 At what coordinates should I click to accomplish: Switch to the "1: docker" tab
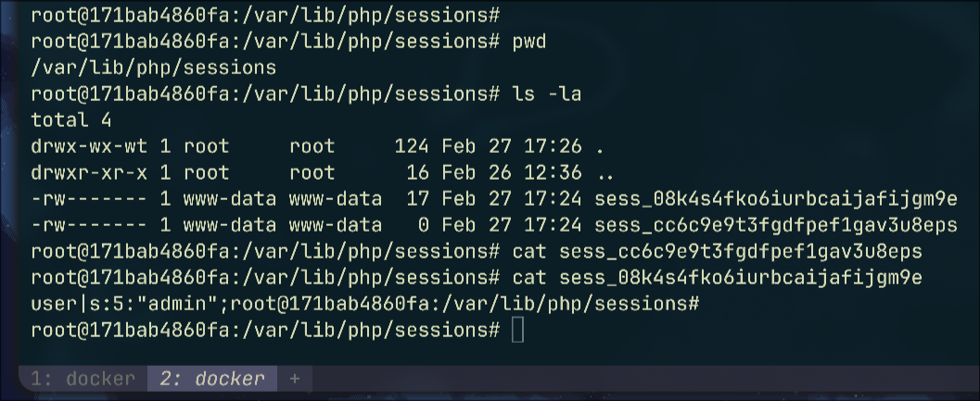click(83, 378)
